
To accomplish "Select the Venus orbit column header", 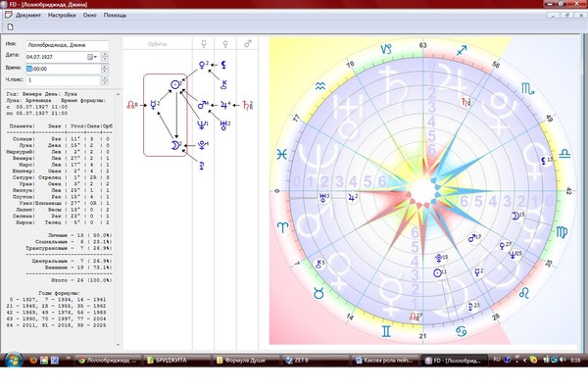I will click(225, 44).
